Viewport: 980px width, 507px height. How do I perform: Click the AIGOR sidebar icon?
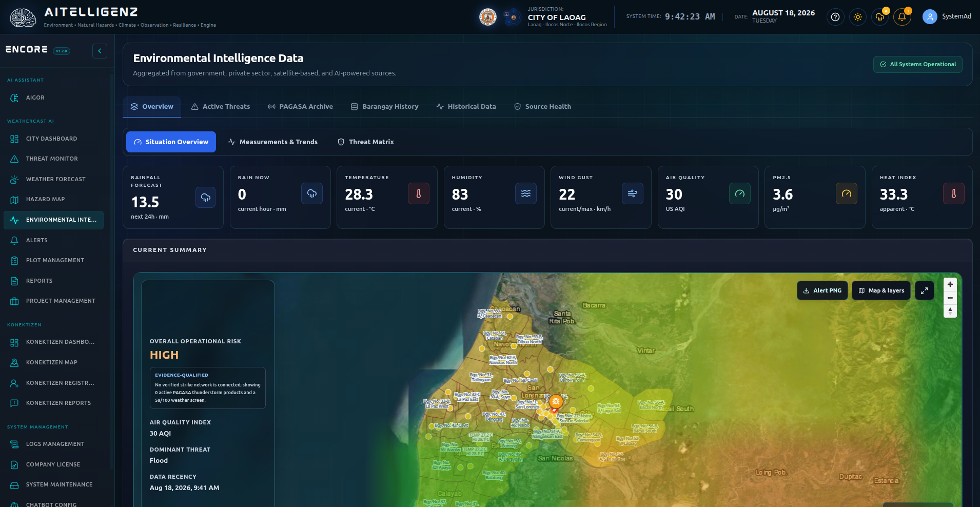(14, 98)
